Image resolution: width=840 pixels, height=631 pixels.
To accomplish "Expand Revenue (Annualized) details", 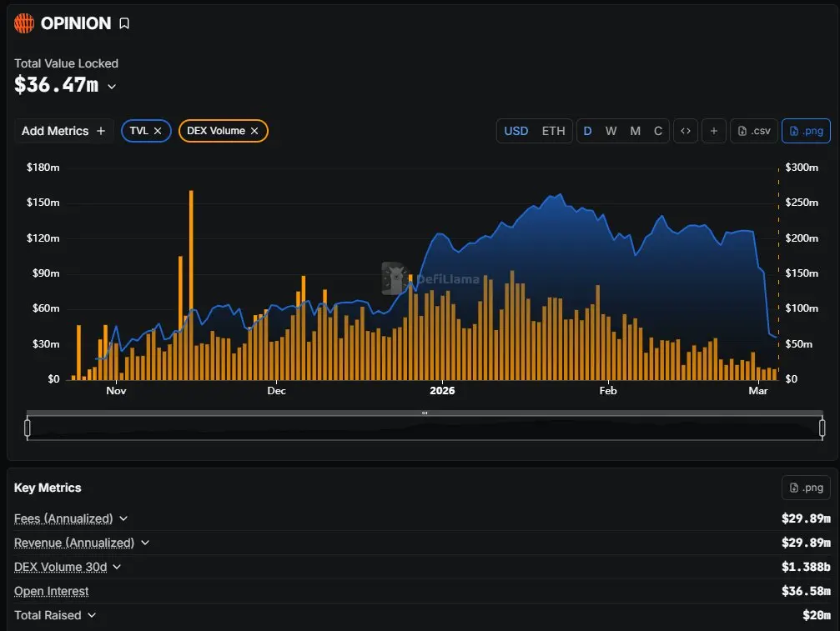I will (x=145, y=543).
